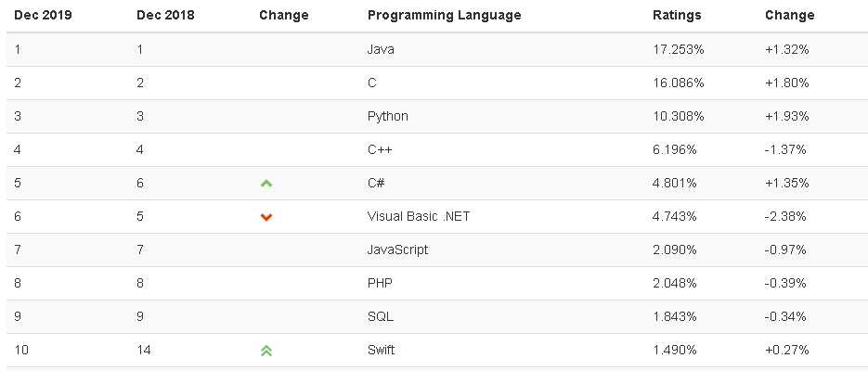Select the Ratings column header

coord(677,15)
